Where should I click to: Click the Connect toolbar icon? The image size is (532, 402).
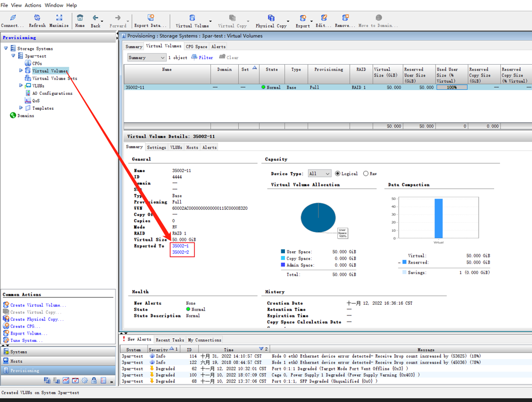(x=13, y=18)
